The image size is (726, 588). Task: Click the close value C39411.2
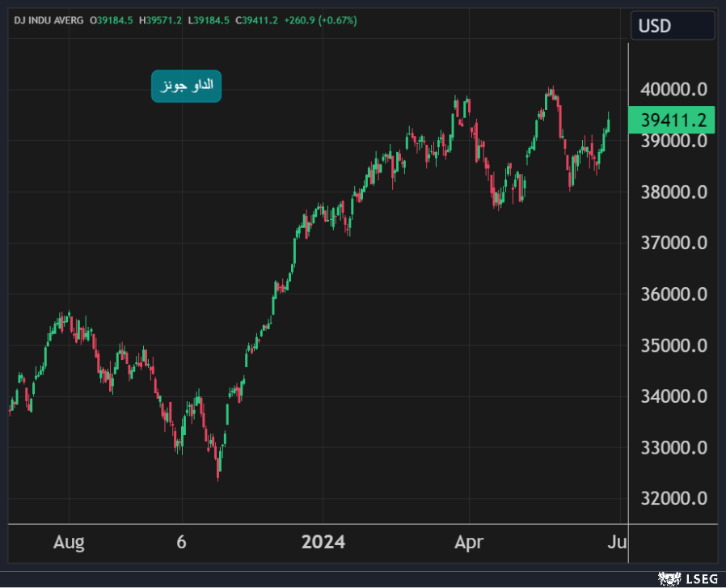pyautogui.click(x=256, y=19)
